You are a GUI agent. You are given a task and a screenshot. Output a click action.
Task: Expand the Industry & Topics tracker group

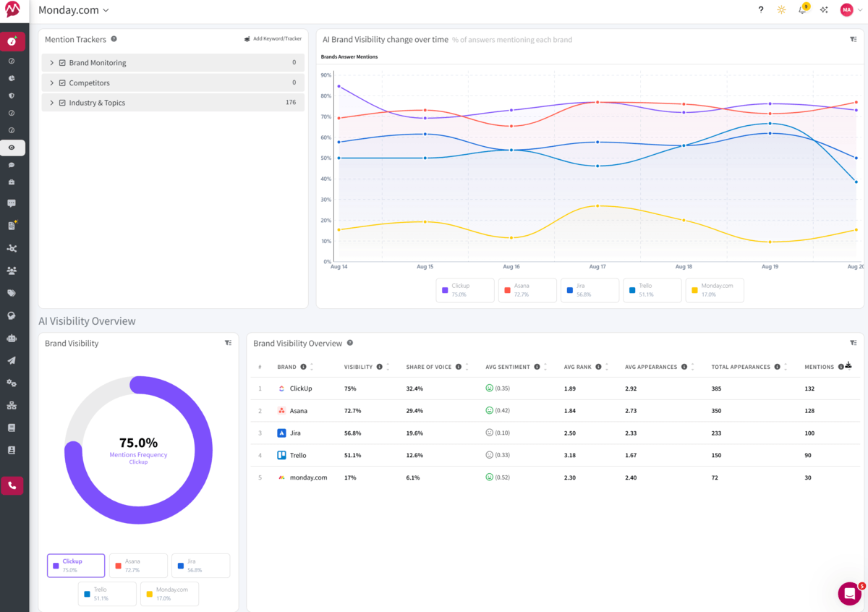point(52,103)
